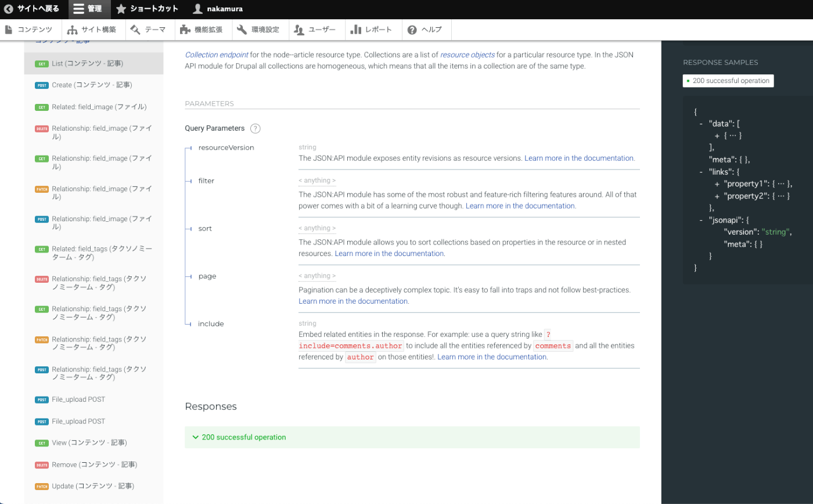Expand the "property1" object
Image resolution: width=813 pixels, height=504 pixels.
coord(718,184)
